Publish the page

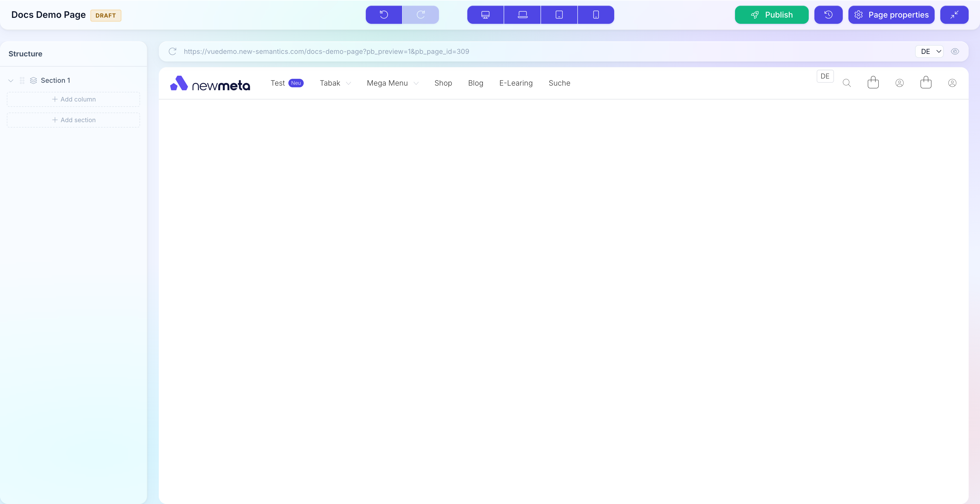coord(772,15)
